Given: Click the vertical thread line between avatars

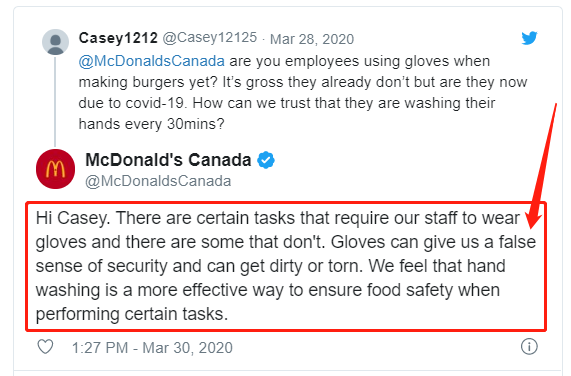Looking at the screenshot, I should pos(55,102).
